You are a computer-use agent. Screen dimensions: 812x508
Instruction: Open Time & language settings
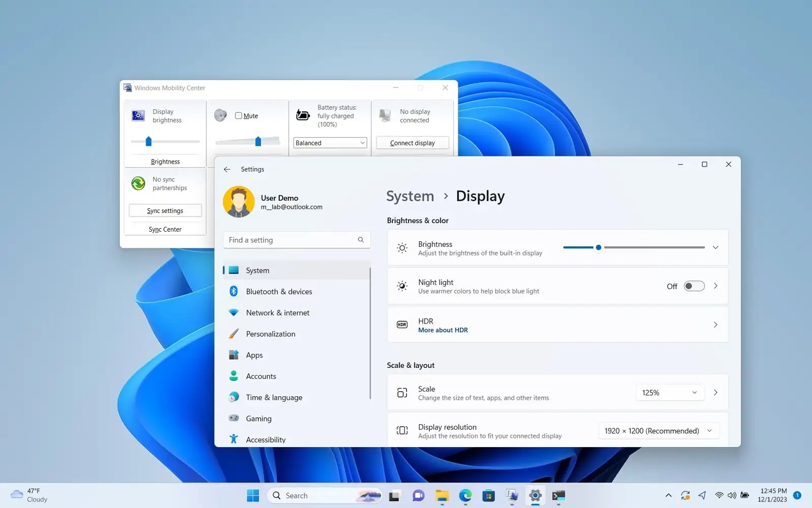tap(274, 397)
